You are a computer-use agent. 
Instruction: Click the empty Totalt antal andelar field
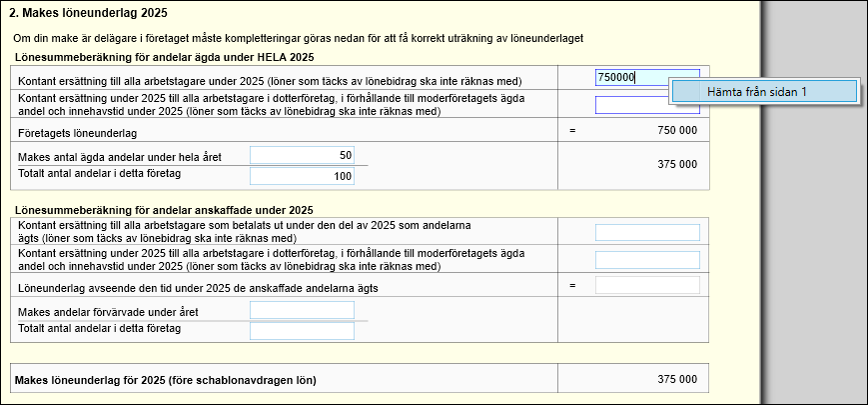pos(302,329)
